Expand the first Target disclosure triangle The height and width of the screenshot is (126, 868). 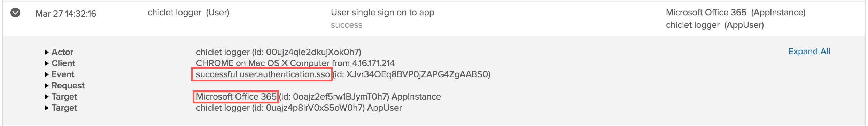pos(46,97)
